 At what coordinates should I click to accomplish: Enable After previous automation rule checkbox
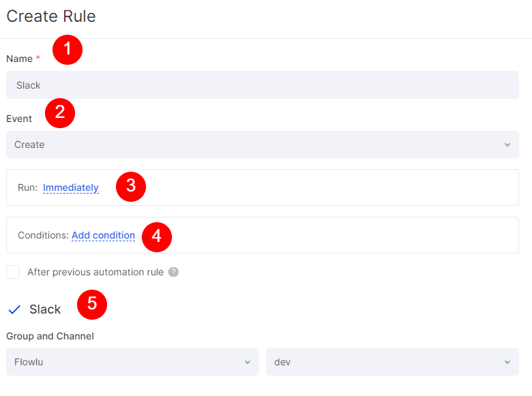13,272
